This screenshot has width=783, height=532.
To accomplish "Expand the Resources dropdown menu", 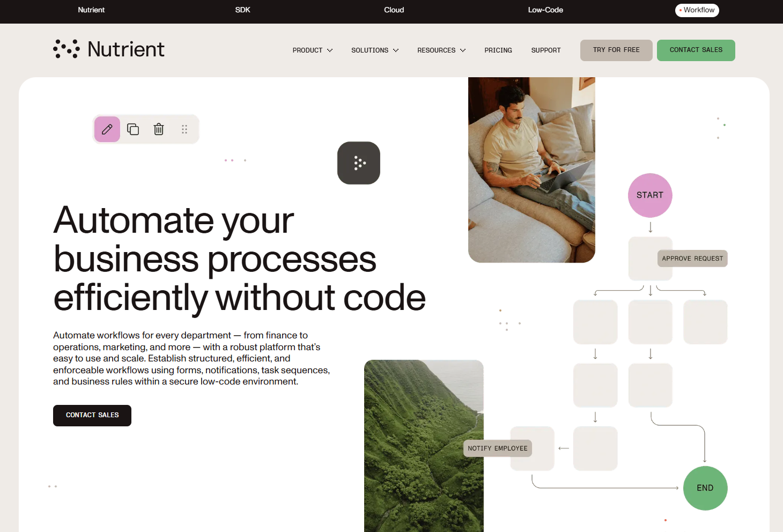I will (x=441, y=50).
